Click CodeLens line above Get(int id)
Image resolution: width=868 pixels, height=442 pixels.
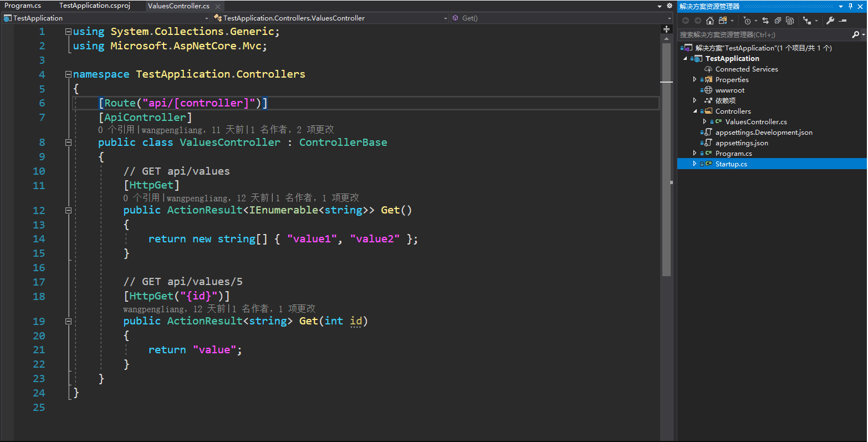click(x=219, y=309)
